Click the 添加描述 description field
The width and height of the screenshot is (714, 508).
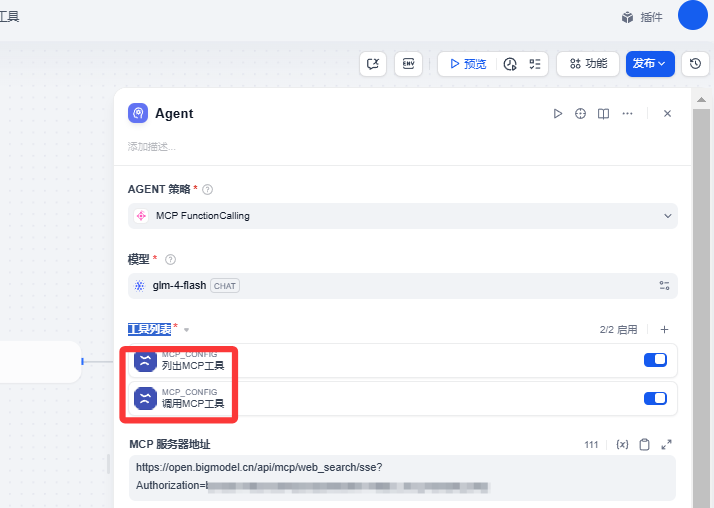(x=152, y=147)
